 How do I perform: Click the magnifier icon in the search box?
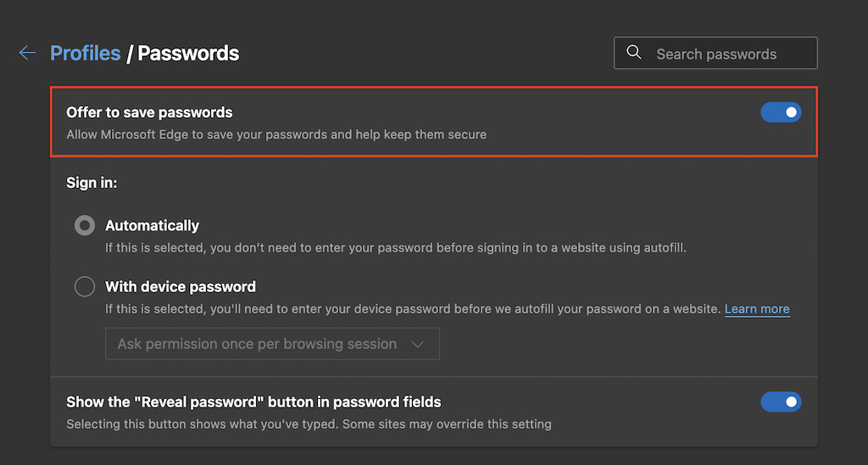[634, 53]
